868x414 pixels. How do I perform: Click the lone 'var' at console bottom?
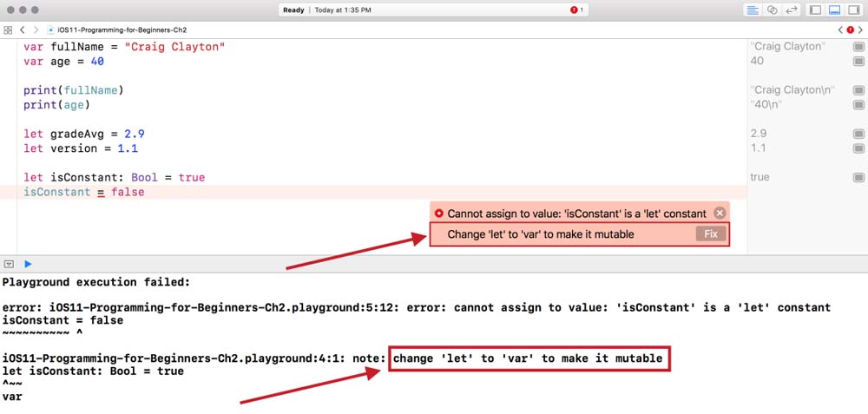pyautogui.click(x=12, y=397)
